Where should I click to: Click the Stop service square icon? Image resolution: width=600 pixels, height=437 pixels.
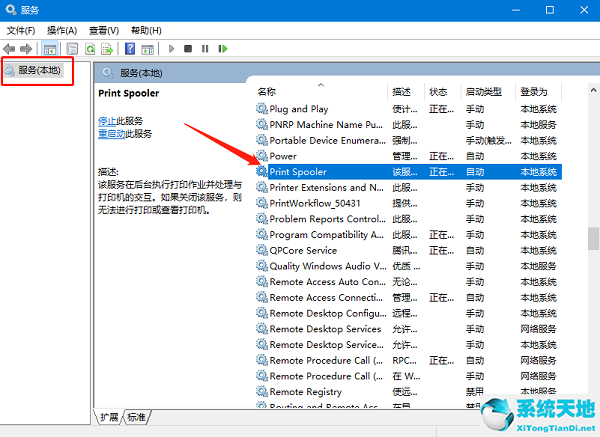(x=188, y=49)
